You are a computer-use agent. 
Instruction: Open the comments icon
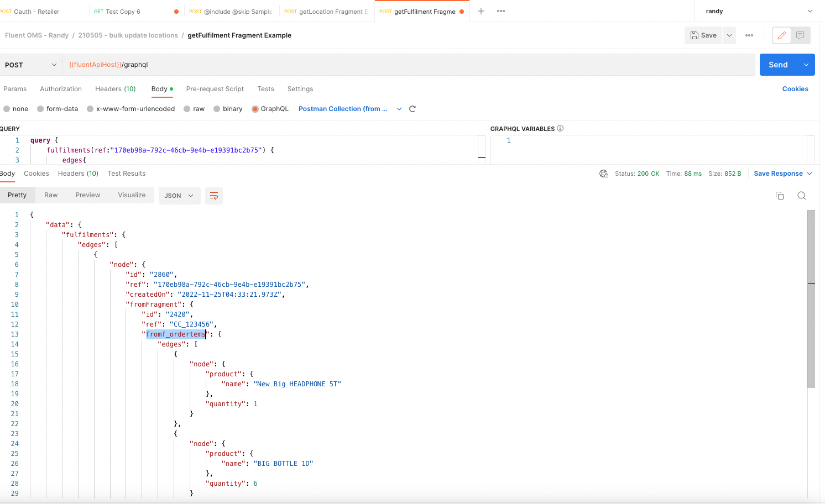[800, 35]
